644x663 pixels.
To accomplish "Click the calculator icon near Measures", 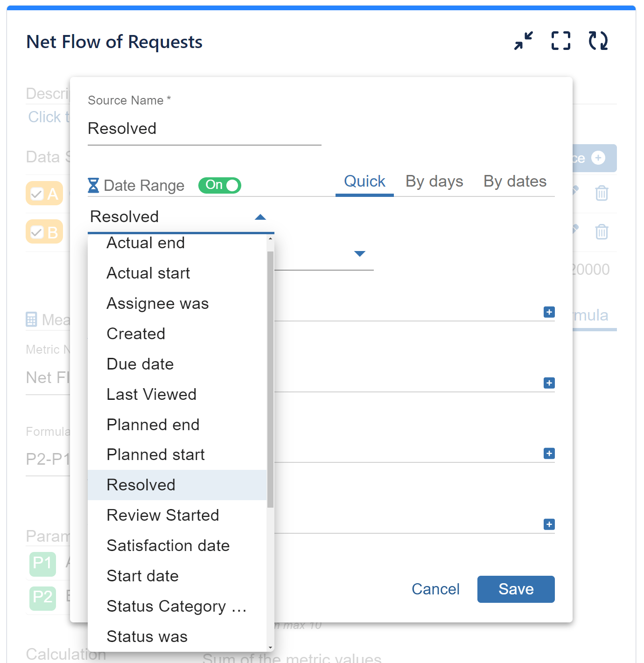I will click(x=31, y=319).
